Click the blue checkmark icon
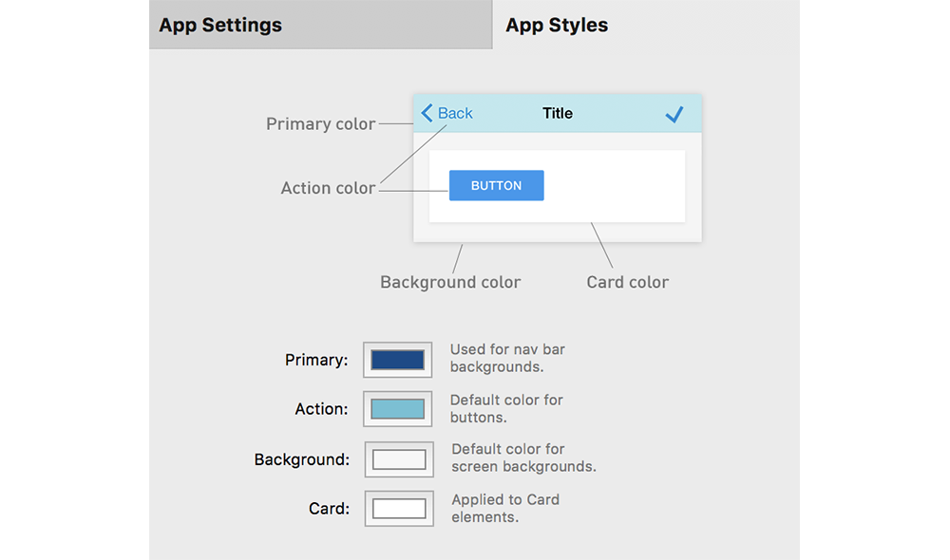This screenshot has height=560, width=950. pos(674,114)
